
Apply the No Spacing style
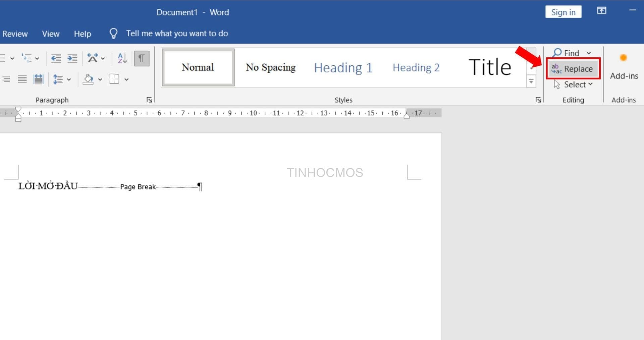[x=271, y=67]
